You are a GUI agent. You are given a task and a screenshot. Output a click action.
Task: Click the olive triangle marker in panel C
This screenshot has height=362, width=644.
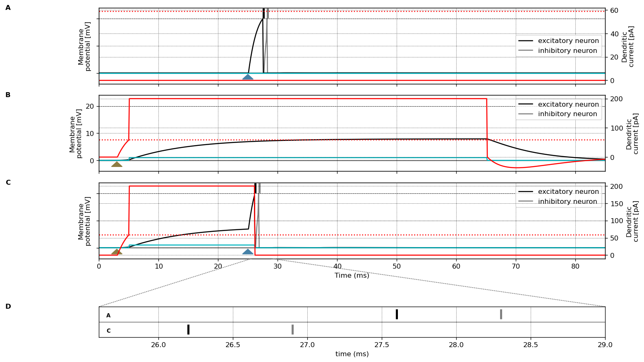pyautogui.click(x=117, y=252)
